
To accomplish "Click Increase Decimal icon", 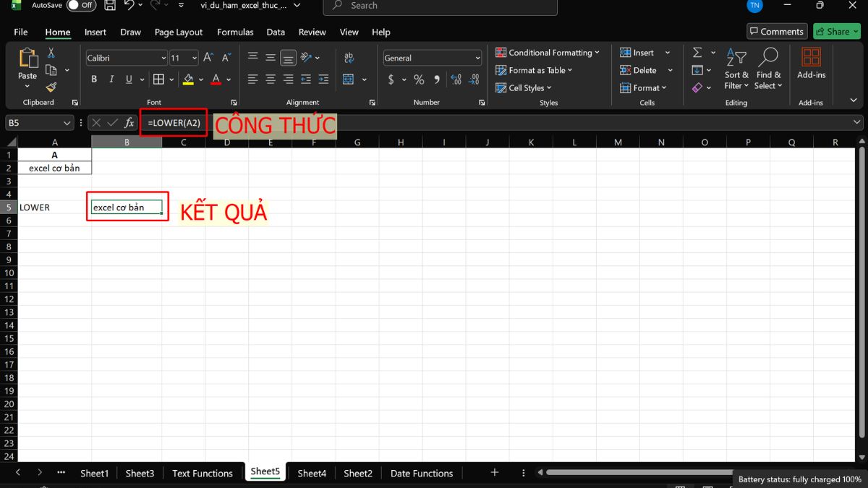I will (456, 80).
